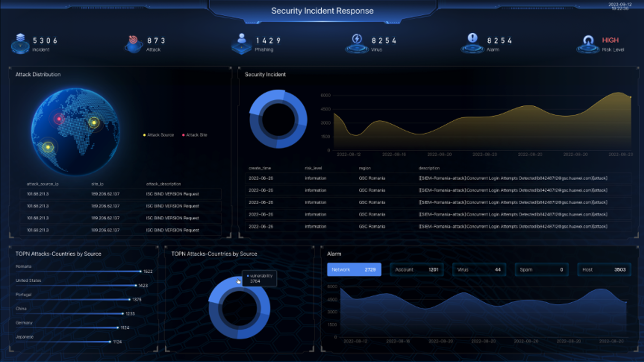Click the red attack site marker on globe
644x362 pixels.
tap(59, 119)
